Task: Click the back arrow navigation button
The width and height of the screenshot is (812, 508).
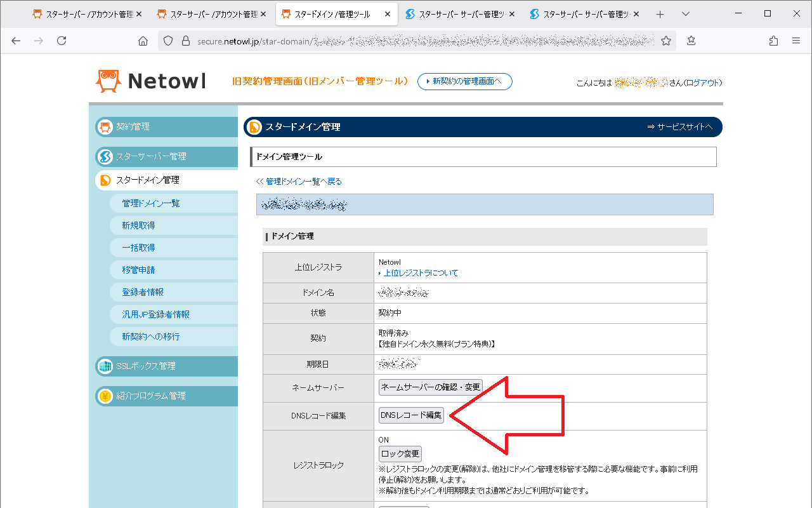Action: point(16,41)
